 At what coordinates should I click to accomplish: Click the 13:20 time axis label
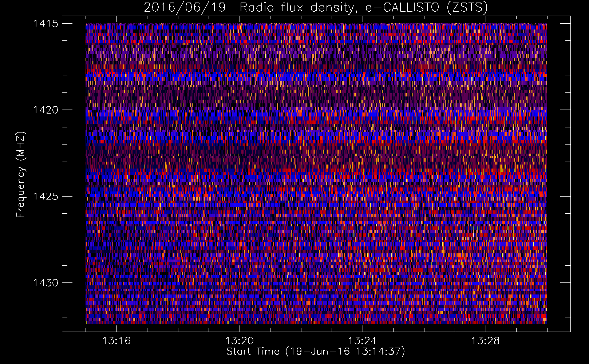point(240,341)
